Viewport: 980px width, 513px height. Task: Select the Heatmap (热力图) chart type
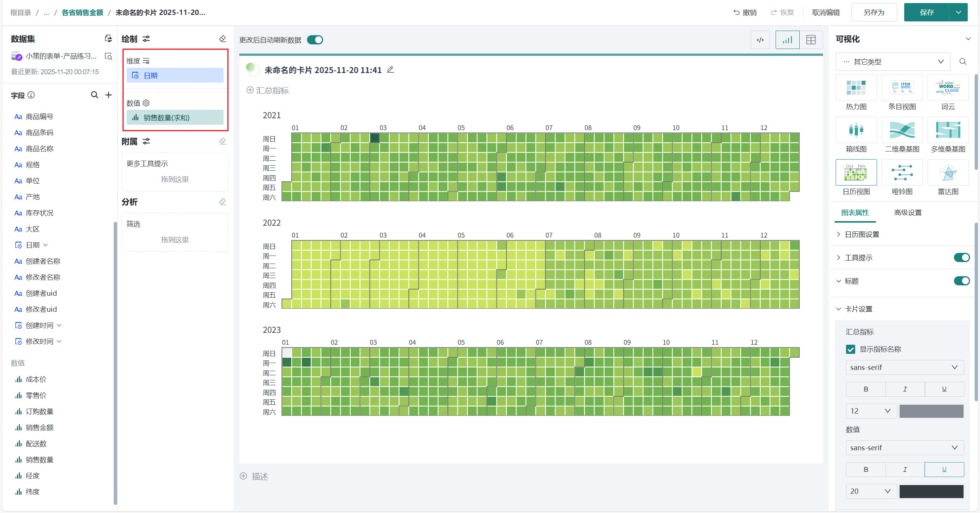click(856, 88)
